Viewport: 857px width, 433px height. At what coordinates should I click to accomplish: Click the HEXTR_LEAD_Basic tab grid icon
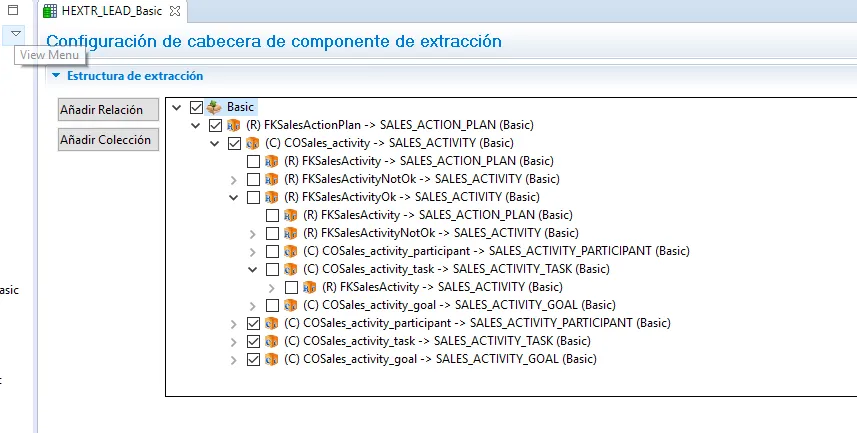[x=50, y=11]
